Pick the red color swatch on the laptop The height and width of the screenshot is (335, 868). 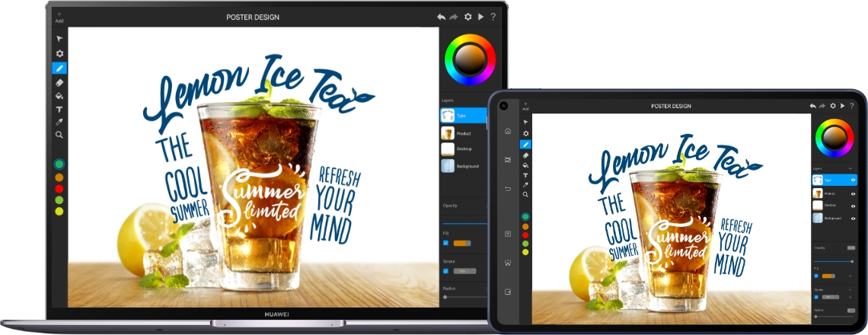coord(59,188)
